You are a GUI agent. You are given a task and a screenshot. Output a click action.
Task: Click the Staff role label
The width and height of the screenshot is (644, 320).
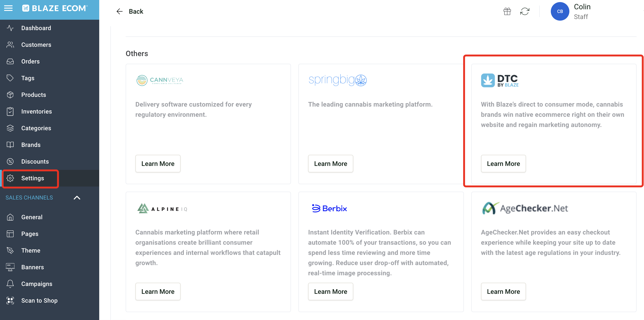coord(581,17)
